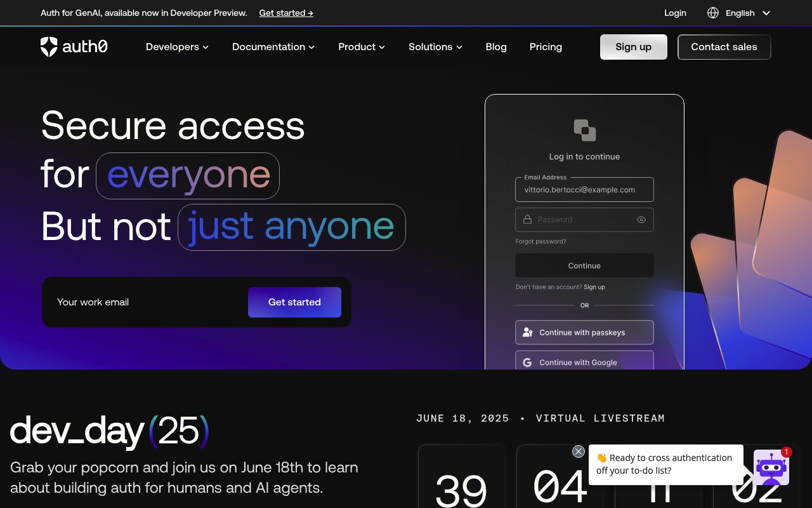The image size is (812, 508).
Task: Expand the Solutions dropdown chevron
Action: coord(459,48)
